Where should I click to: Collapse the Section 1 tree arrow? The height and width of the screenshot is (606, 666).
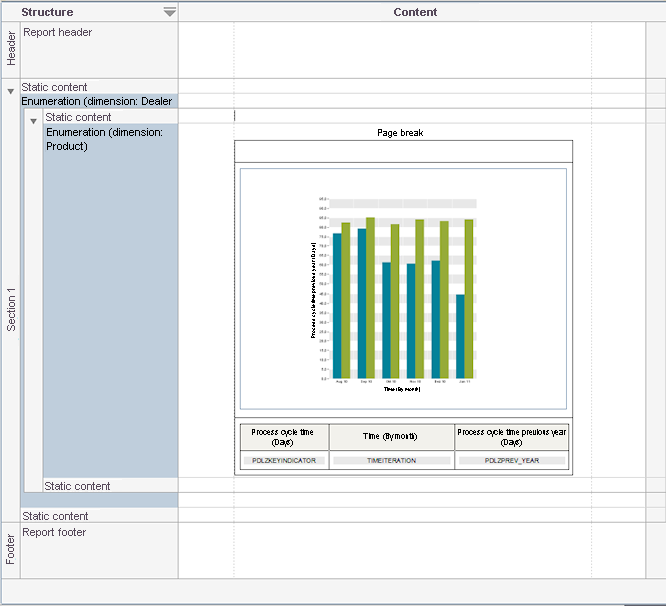[11, 91]
